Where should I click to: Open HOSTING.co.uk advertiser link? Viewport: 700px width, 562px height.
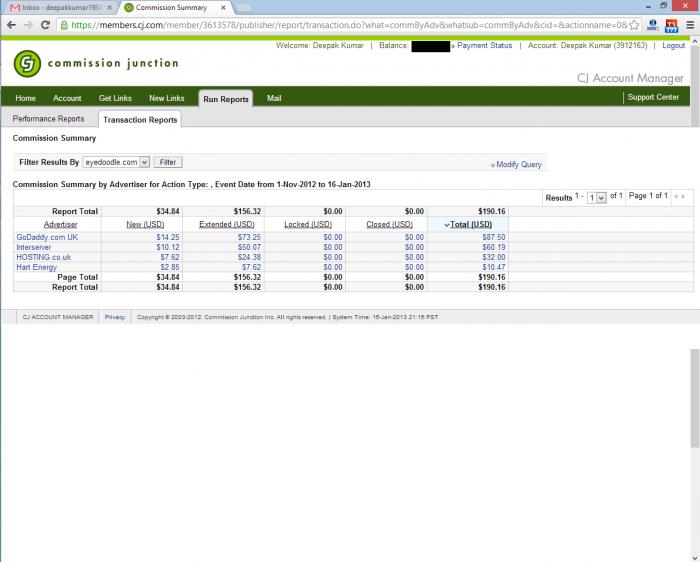43,257
